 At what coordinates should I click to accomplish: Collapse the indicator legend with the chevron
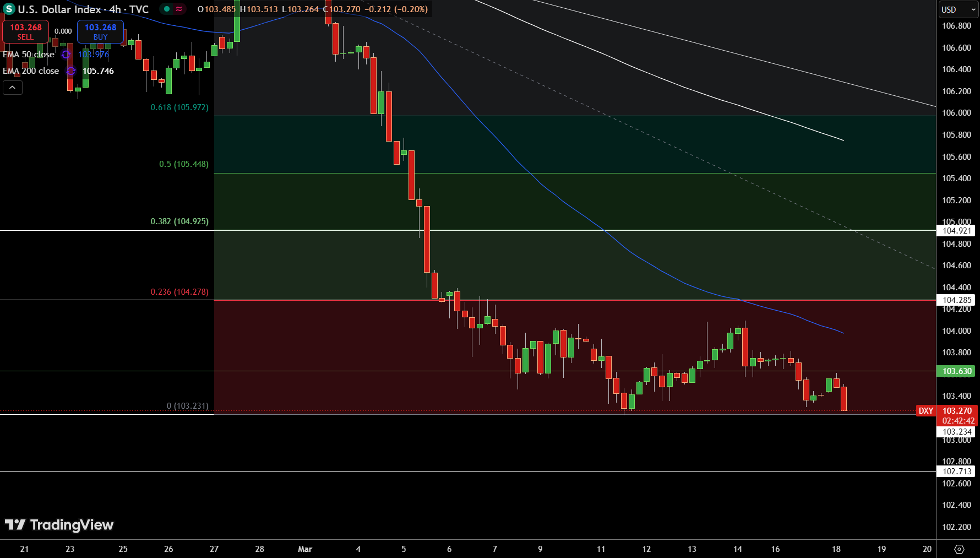tap(13, 88)
